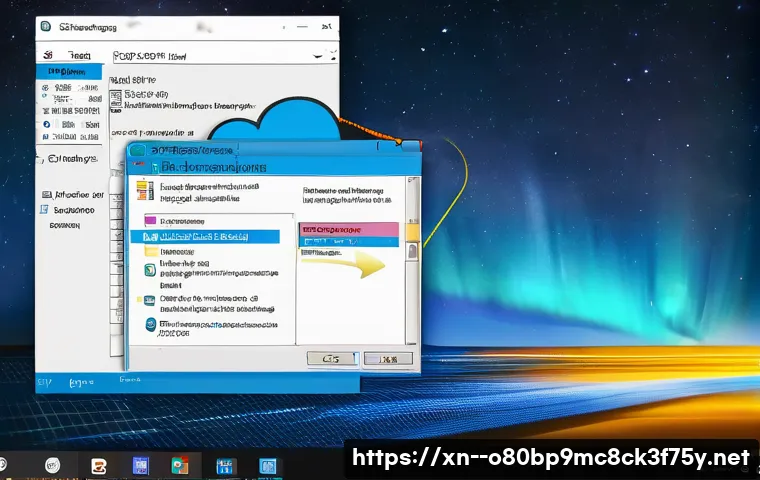Click the teal icon in front dialog title bar
Viewport: 760px width, 480px height.
coord(138,150)
